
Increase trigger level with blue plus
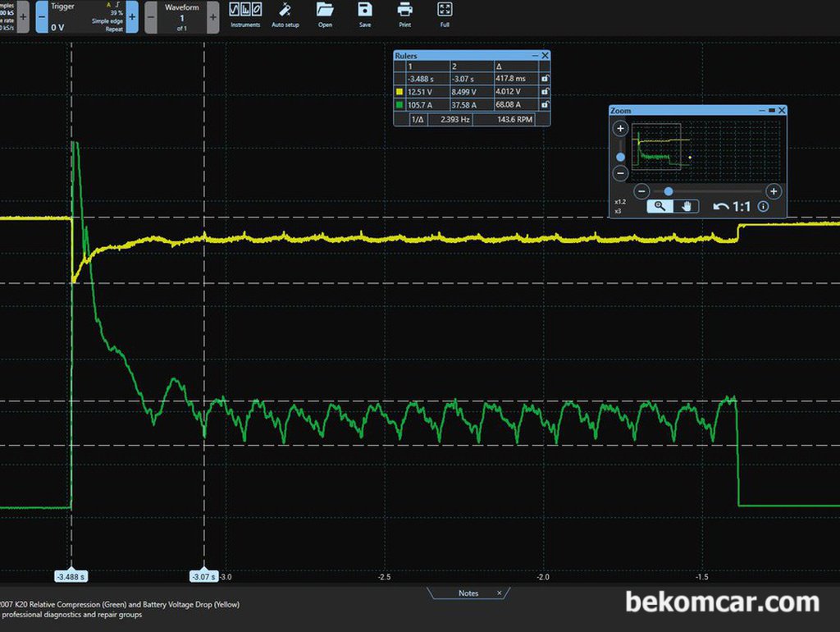132,17
